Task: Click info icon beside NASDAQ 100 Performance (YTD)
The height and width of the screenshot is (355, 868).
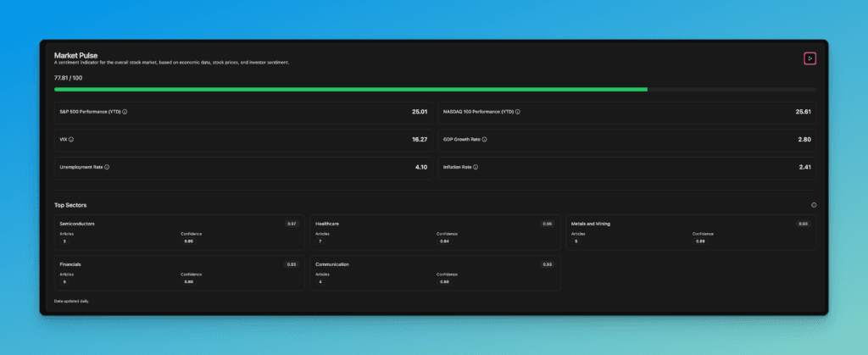Action: pyautogui.click(x=518, y=111)
